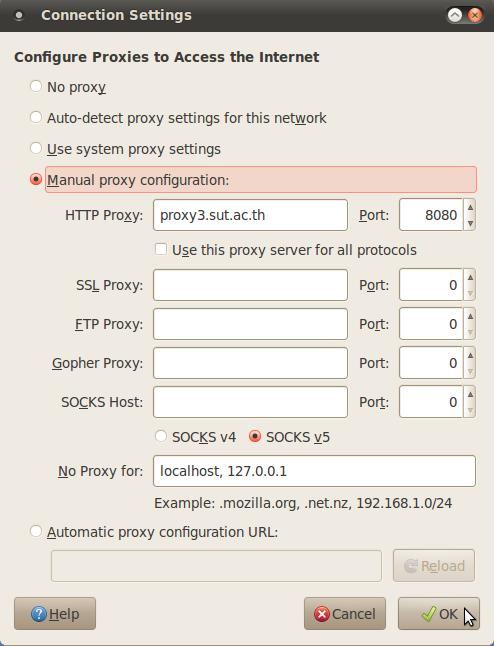The height and width of the screenshot is (646, 494).
Task: Select the No proxy radio option
Action: [x=36, y=87]
